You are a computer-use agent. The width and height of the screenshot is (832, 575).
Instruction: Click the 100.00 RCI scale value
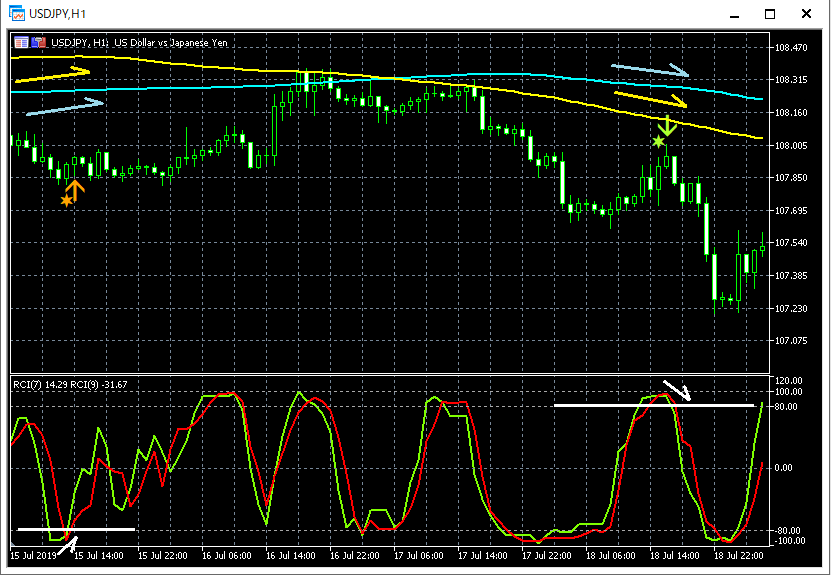tap(789, 392)
